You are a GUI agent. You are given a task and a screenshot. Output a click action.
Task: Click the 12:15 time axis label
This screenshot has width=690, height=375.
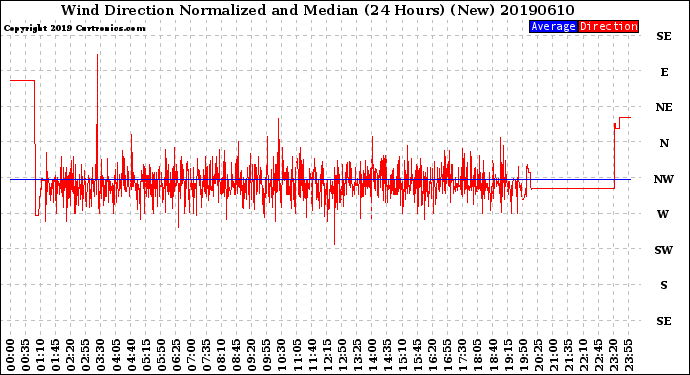coord(327,355)
